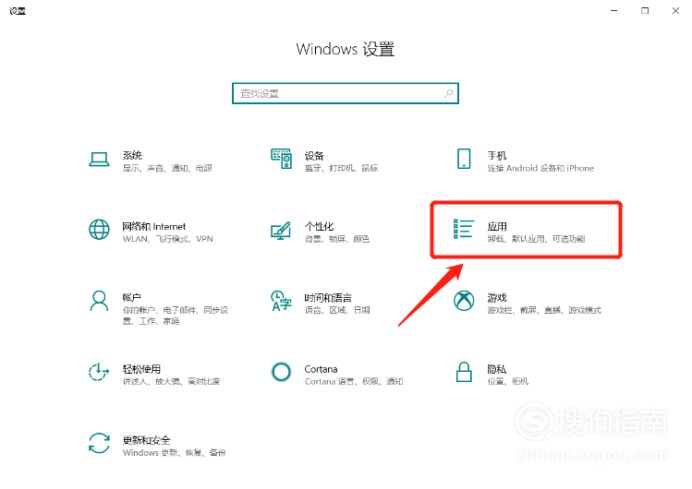Click the Cortana 语言、权限、通知 description
Image resolution: width=692 pixels, height=489 pixels.
point(354,381)
